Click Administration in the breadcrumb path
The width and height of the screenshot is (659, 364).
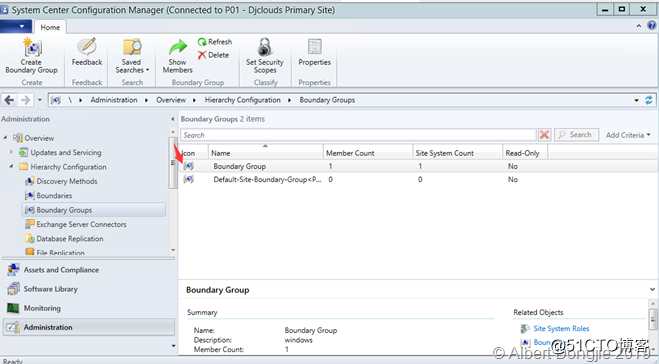114,100
